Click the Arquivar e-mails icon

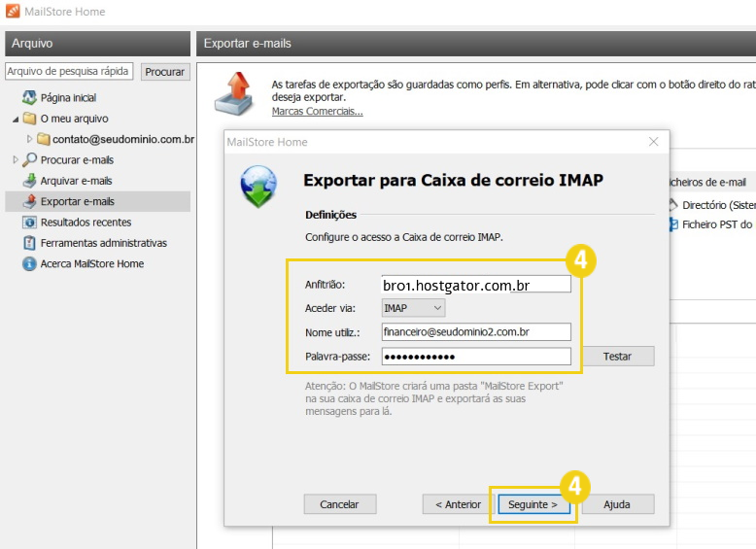(x=29, y=181)
